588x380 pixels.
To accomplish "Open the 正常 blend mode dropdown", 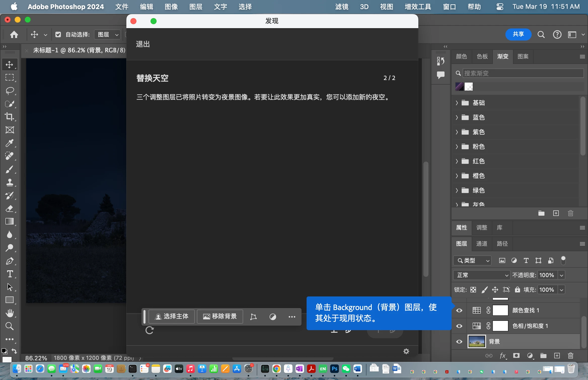I will tap(482, 275).
